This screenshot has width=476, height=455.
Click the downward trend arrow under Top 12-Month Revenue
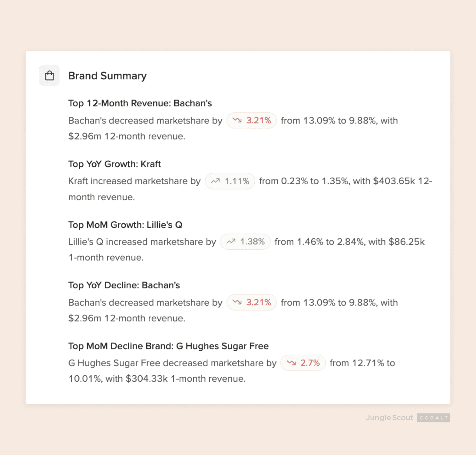tap(237, 120)
